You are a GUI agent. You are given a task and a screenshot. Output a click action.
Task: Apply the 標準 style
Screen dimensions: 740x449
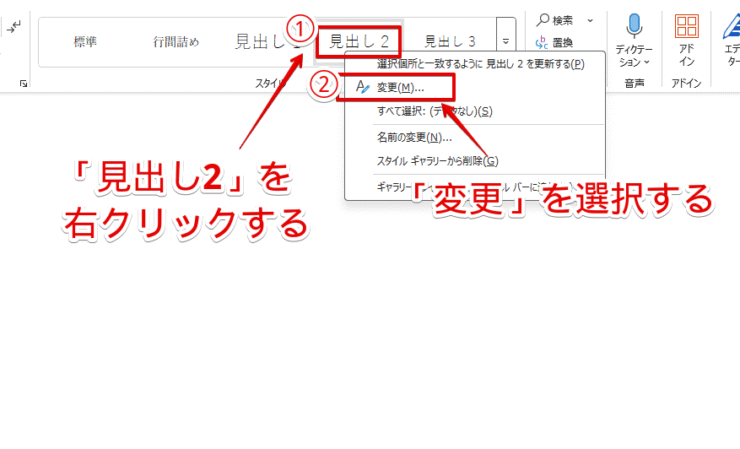(x=84, y=42)
